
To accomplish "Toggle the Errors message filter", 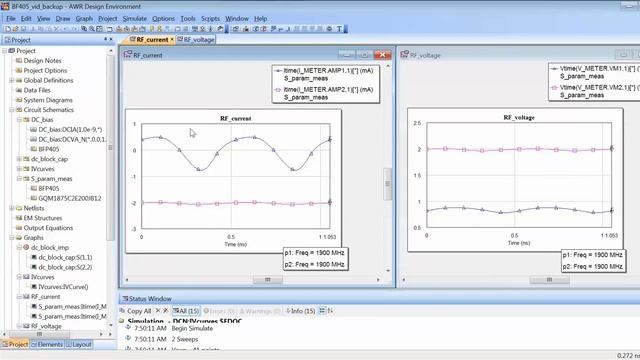I will click(x=219, y=311).
